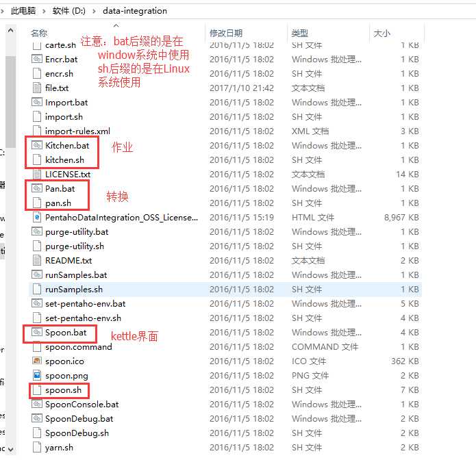Click the set-pentaho-env.bat file icon

[x=37, y=303]
